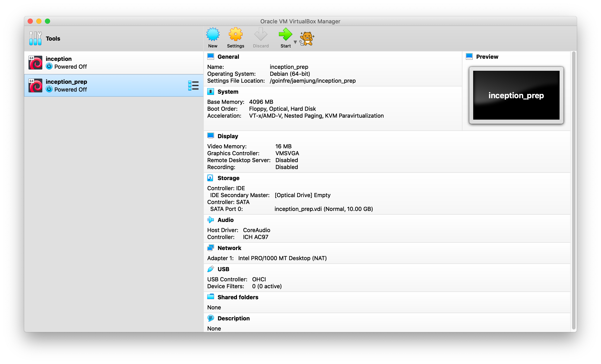Click the orange bear mascot icon

(307, 39)
